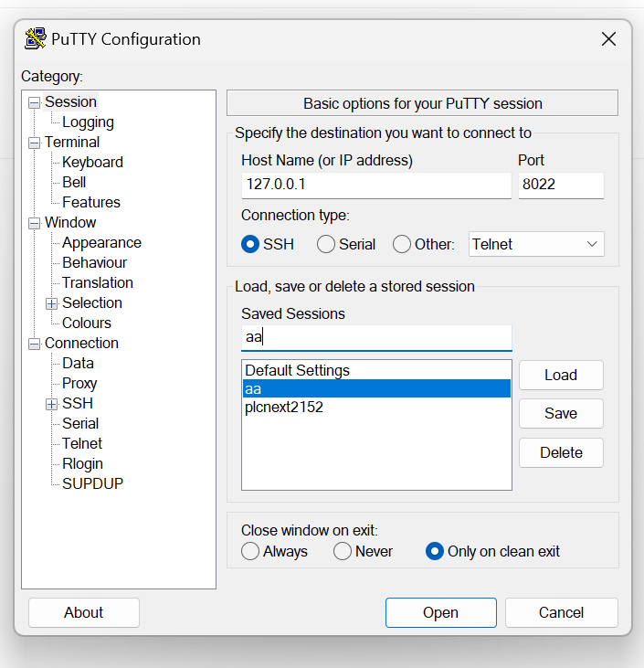Open Selection settings category
The image size is (644, 668).
[x=92, y=302]
